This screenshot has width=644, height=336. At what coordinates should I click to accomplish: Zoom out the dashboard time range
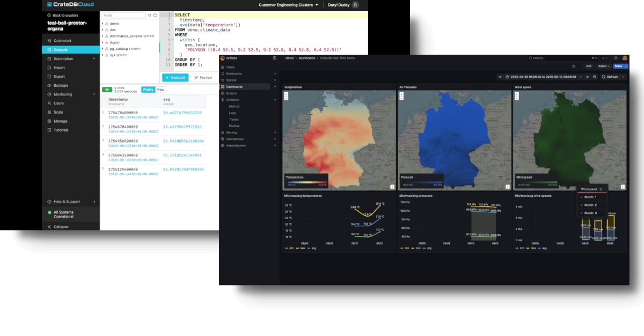pos(595,77)
